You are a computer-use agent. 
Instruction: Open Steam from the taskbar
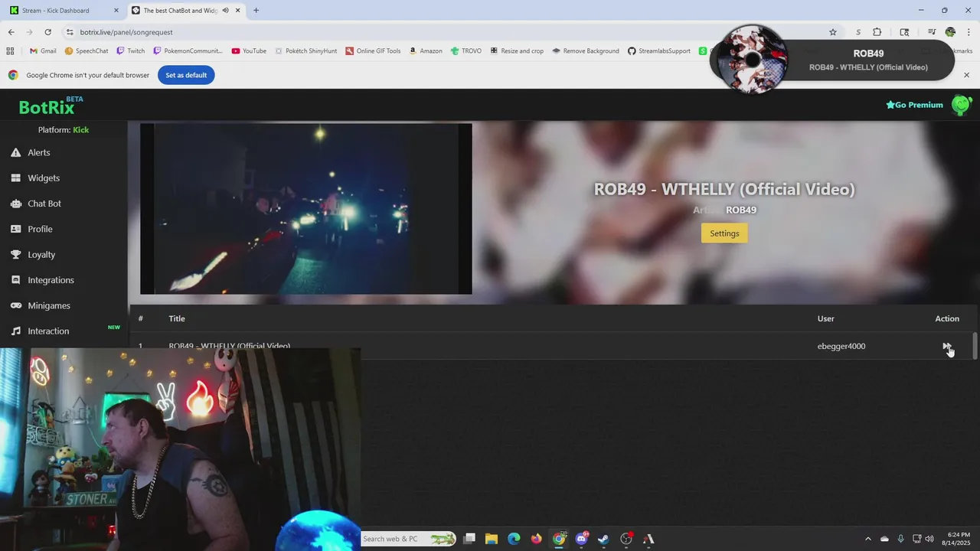click(603, 539)
